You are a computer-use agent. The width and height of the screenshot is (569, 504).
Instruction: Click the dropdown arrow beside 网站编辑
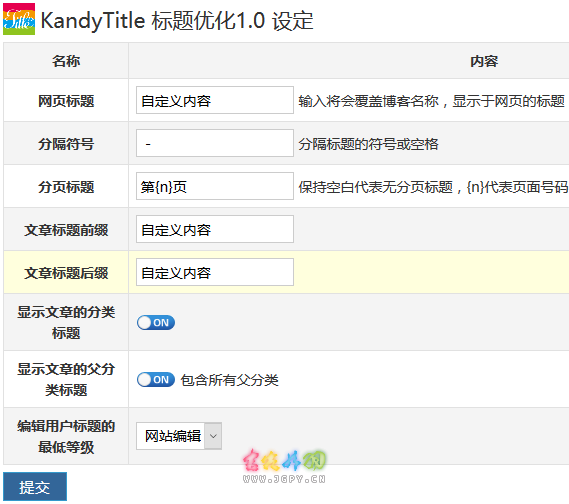tap(213, 436)
